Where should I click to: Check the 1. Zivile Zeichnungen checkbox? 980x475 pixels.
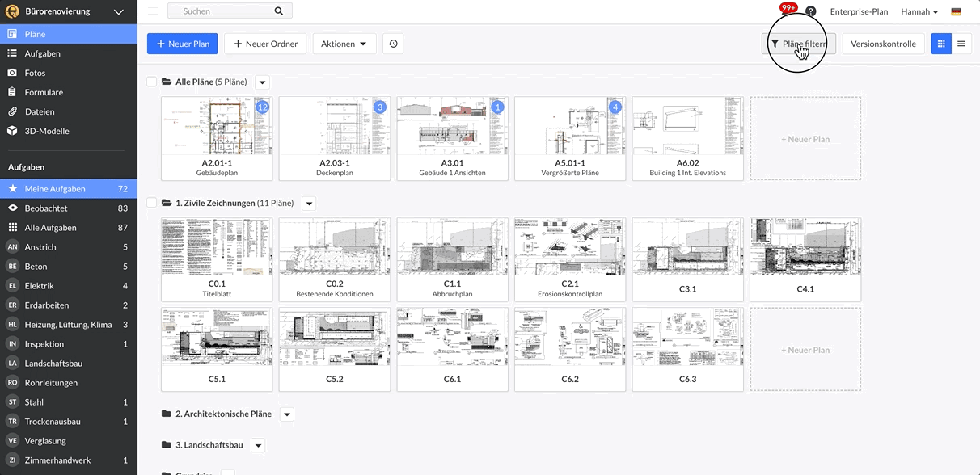[152, 203]
